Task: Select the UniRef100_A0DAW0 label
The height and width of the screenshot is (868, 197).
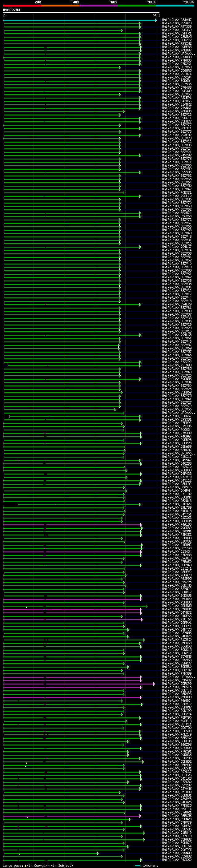Action: (177, 111)
